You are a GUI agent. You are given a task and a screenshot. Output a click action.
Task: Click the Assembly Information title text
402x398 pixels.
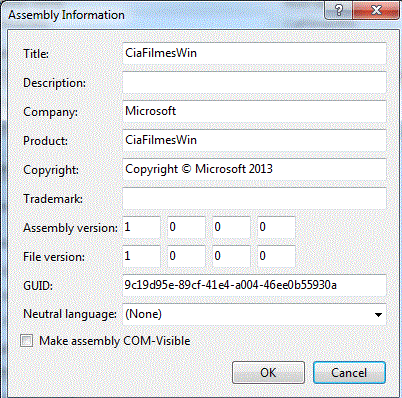point(66,15)
